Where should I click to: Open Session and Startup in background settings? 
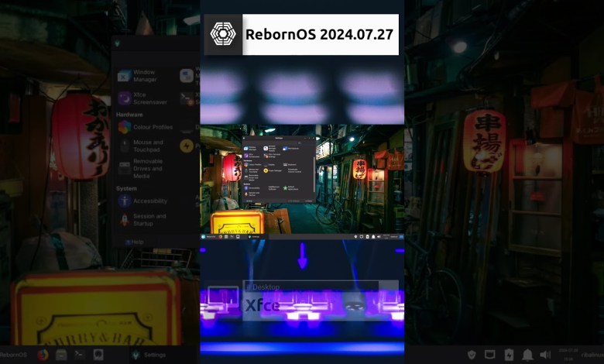(x=142, y=219)
